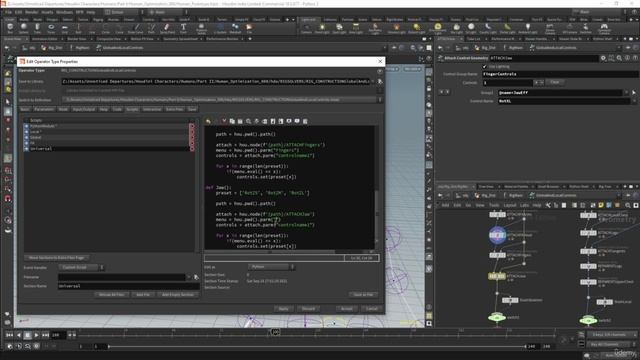Click the undo icon in script editor toolbar
Image resolution: width=640 pixels, height=360 pixels.
coord(208,121)
